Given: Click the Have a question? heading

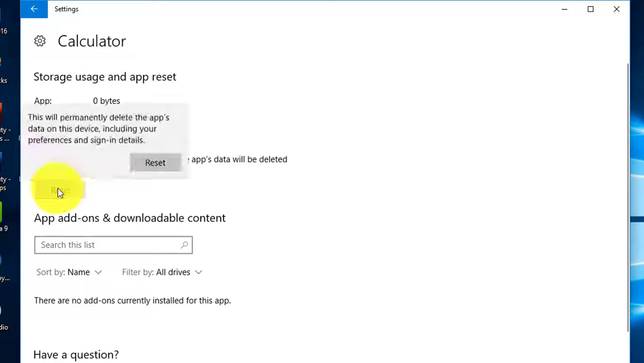Looking at the screenshot, I should coord(76,355).
